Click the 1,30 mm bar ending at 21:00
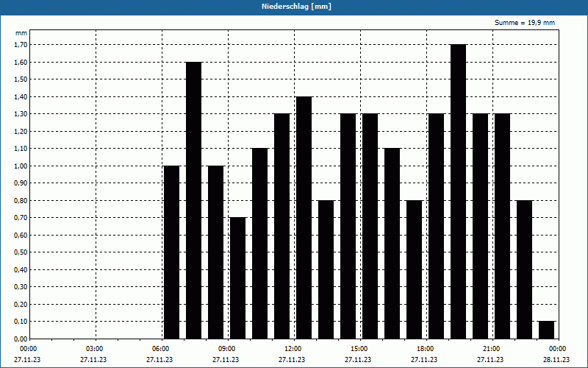This screenshot has height=368, width=588. pyautogui.click(x=481, y=226)
